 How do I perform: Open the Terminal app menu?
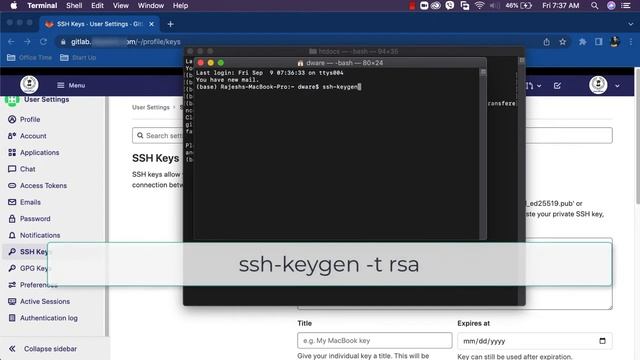tap(42, 5)
